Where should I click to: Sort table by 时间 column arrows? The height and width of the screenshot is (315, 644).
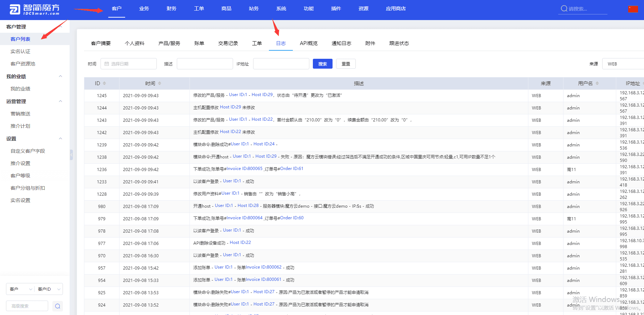pos(160,83)
